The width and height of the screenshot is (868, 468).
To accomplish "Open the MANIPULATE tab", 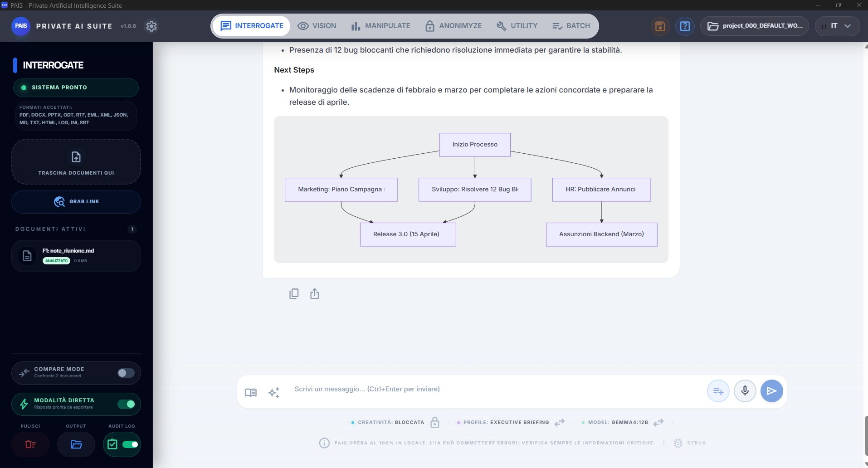I will coord(380,26).
